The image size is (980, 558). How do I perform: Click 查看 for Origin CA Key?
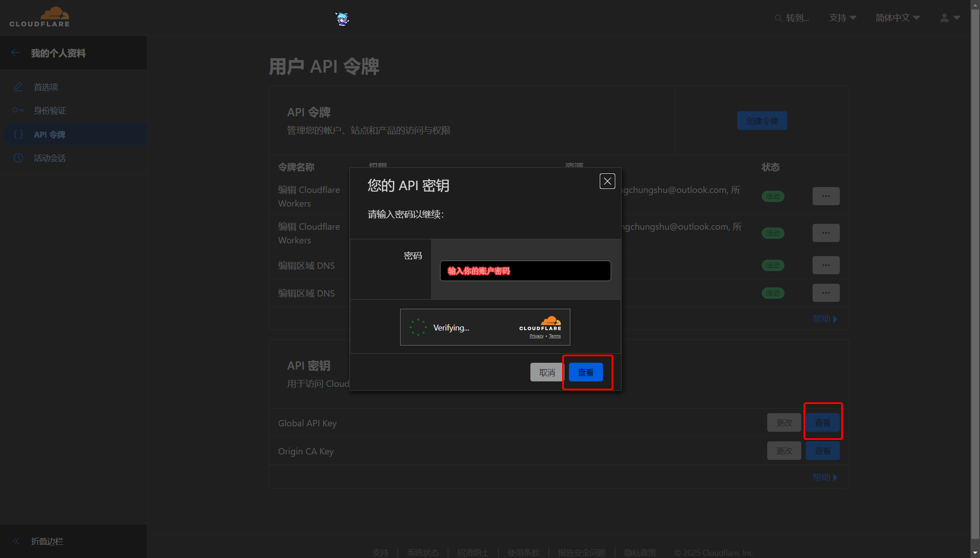pyautogui.click(x=823, y=451)
